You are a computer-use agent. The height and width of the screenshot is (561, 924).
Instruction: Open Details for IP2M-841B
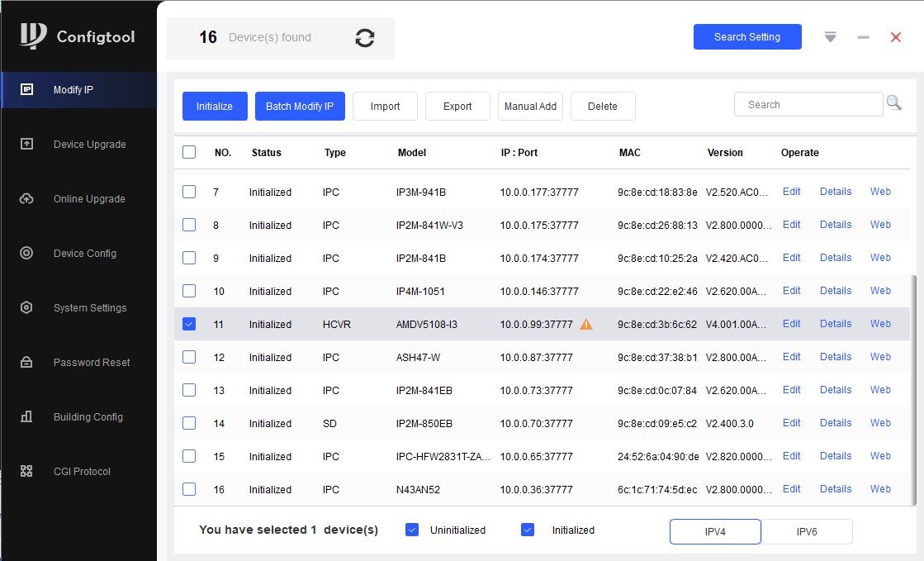click(x=836, y=258)
